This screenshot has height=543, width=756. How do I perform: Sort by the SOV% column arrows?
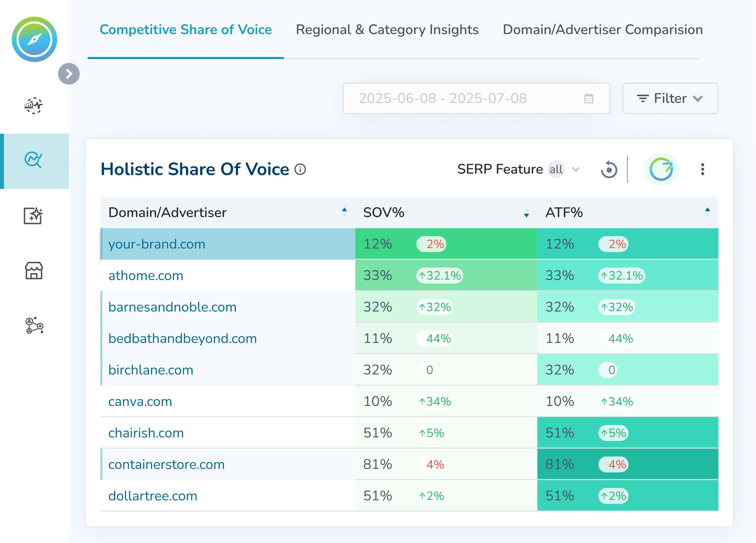(x=526, y=213)
